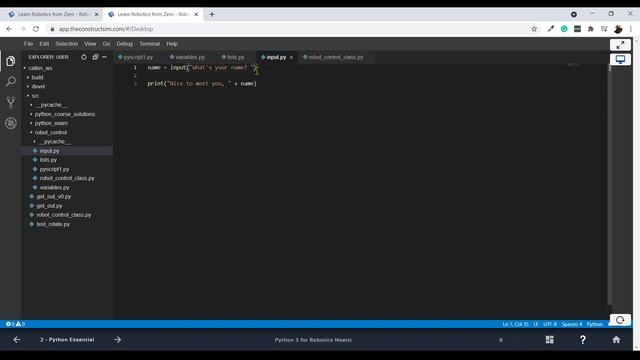Reload the browser page
This screenshot has width=640, height=360.
(x=36, y=29)
